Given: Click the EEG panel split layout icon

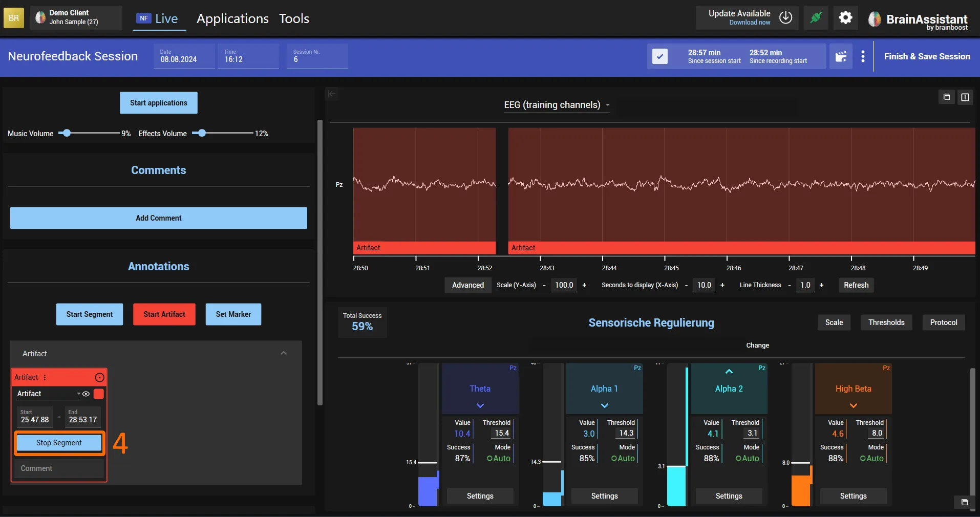Looking at the screenshot, I should click(x=965, y=97).
